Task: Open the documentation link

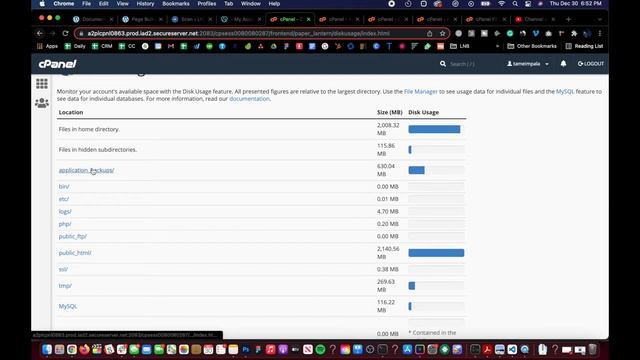Action: tap(249, 99)
